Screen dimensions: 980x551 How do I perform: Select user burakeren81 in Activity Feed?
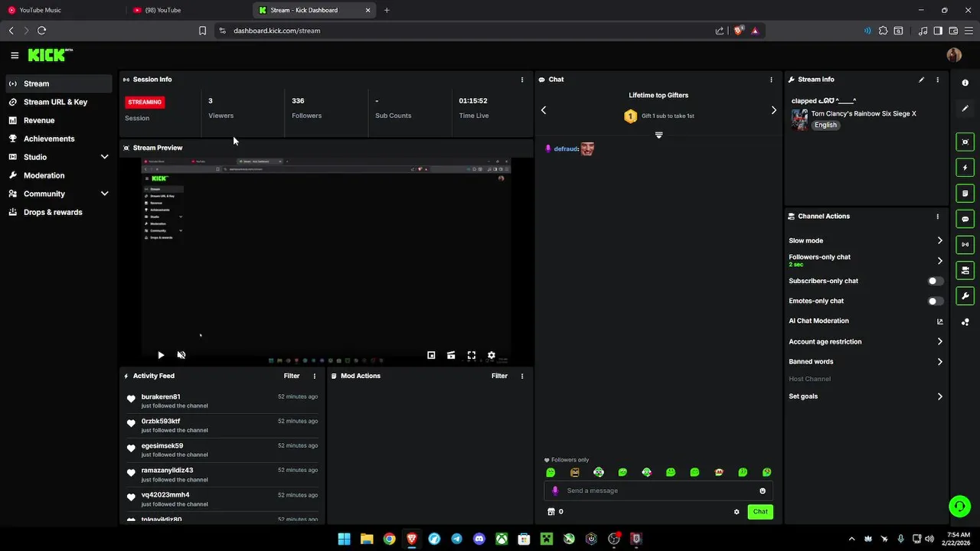(x=161, y=397)
